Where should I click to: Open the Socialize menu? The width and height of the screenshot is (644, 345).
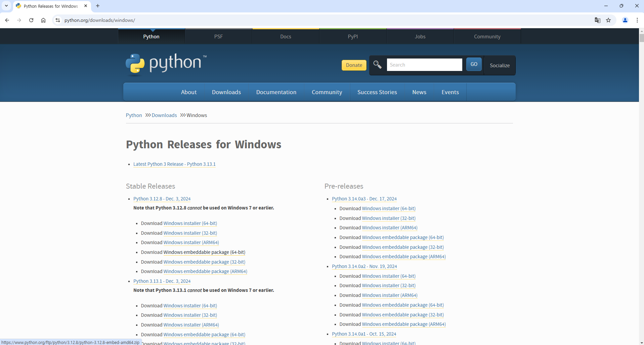pyautogui.click(x=500, y=65)
